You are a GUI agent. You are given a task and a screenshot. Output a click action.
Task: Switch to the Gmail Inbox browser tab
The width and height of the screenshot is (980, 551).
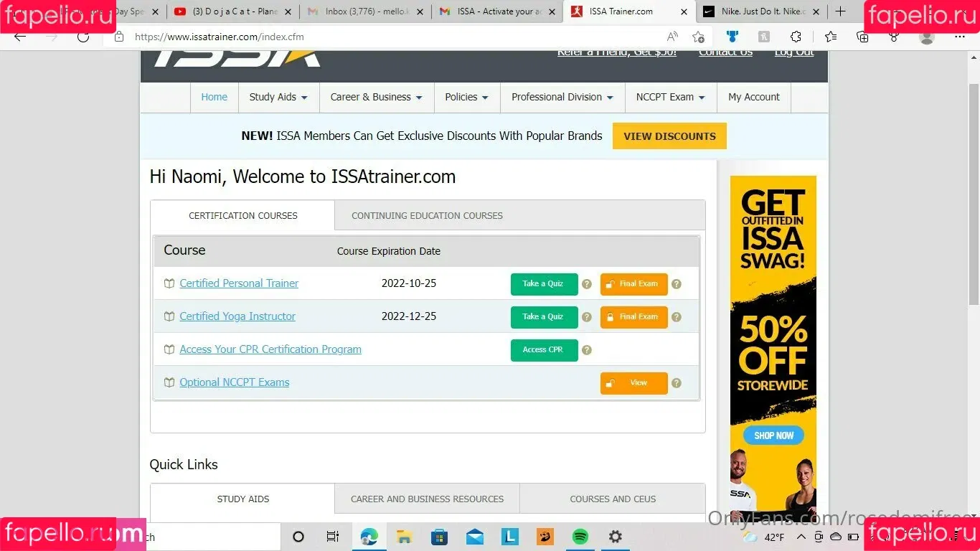point(365,11)
